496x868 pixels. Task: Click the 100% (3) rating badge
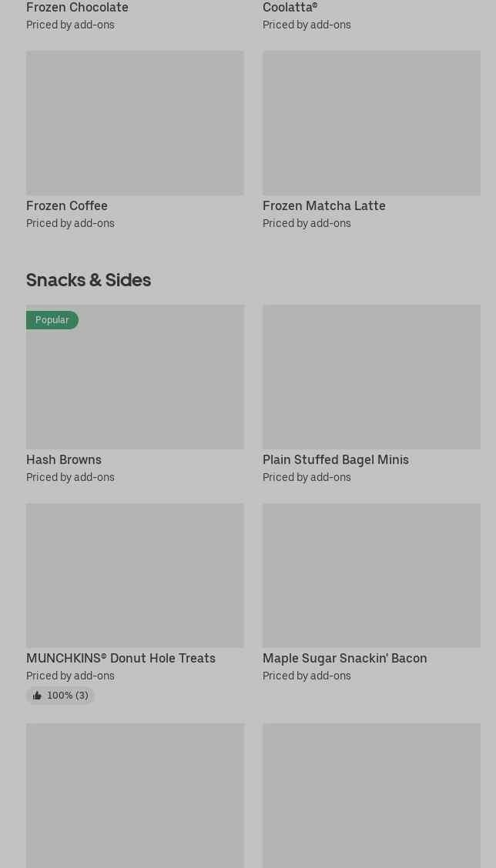(61, 696)
